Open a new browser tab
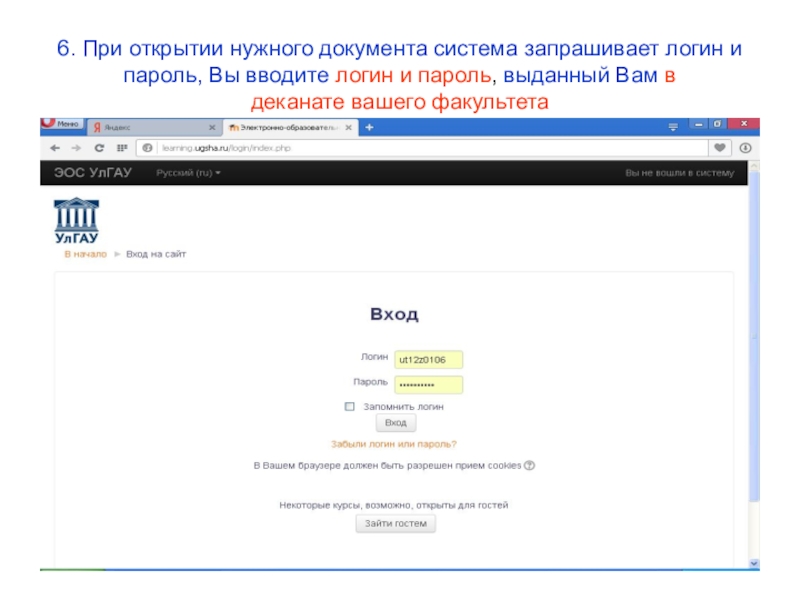Viewport: 800px width, 600px height. pos(370,128)
